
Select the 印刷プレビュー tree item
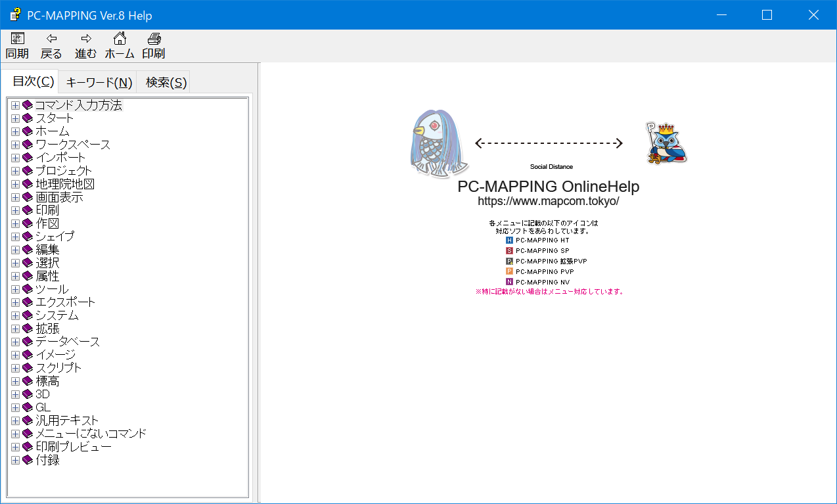[x=74, y=447]
